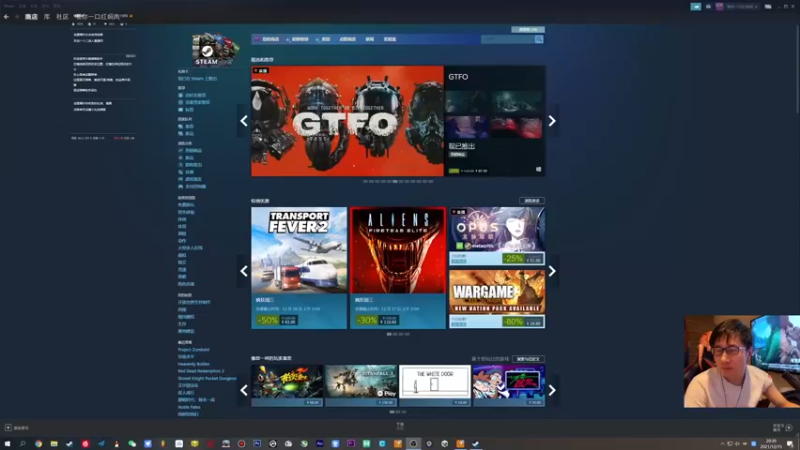Click the store search input field

point(507,39)
